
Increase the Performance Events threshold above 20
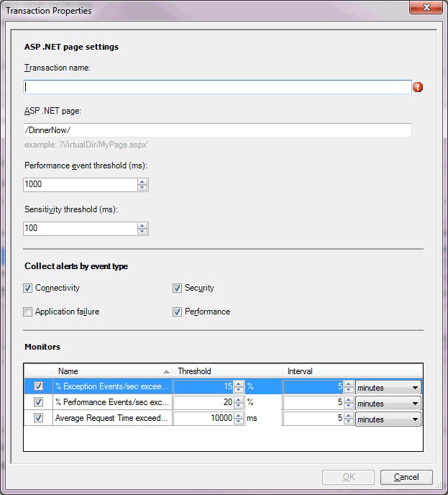point(239,399)
